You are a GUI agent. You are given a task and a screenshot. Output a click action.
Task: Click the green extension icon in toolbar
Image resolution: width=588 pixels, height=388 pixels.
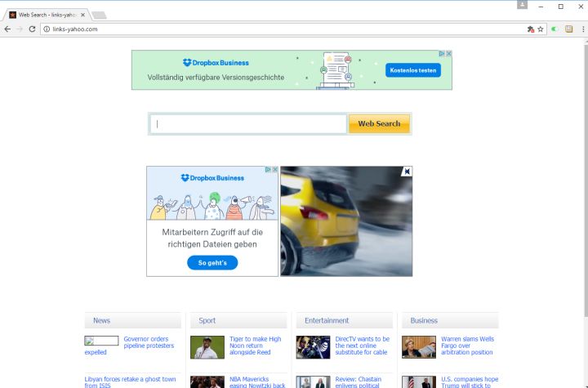(x=554, y=29)
